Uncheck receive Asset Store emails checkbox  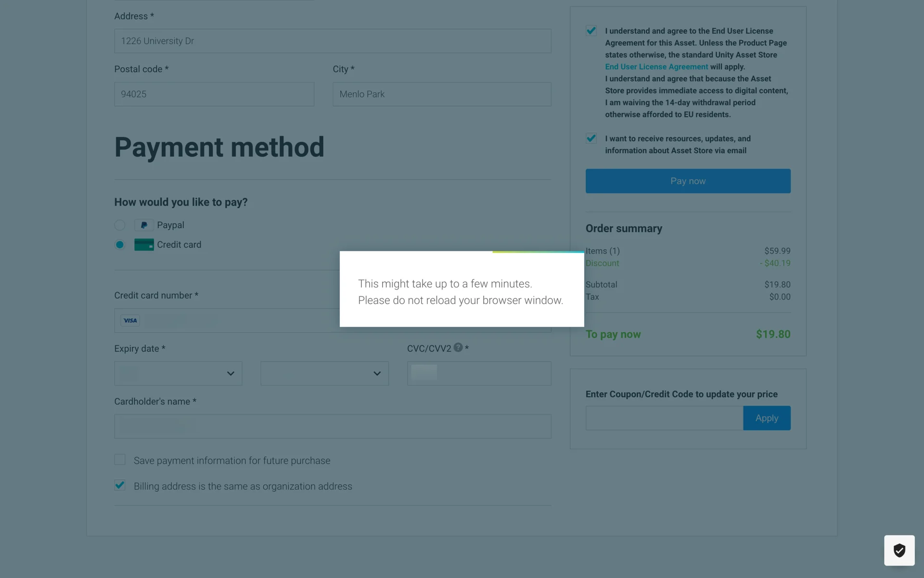coord(591,139)
